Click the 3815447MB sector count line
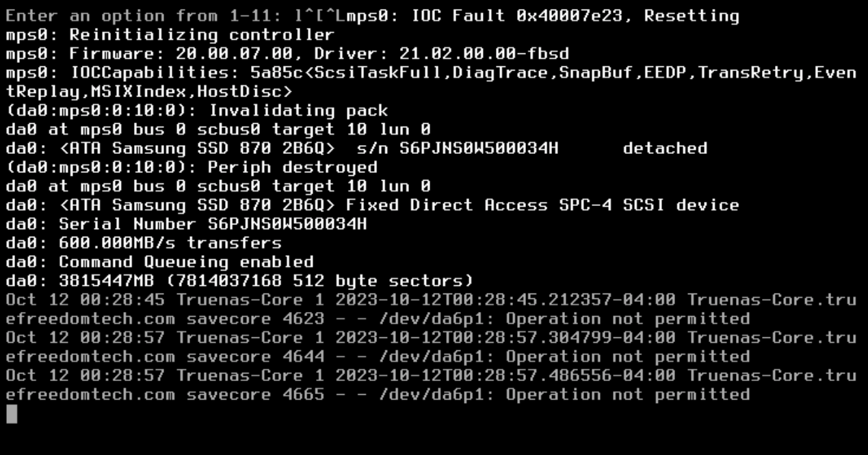This screenshot has width=868, height=455. pos(239,281)
